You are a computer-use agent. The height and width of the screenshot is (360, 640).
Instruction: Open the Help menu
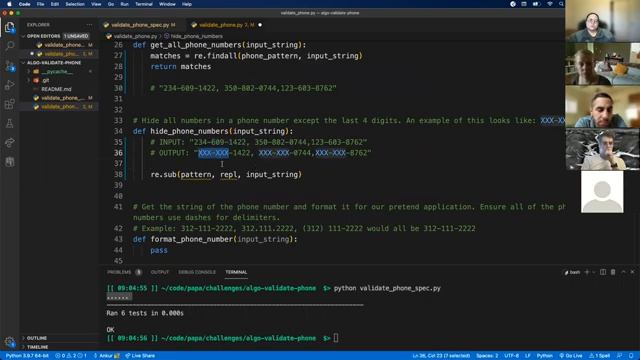tap(187, 4)
